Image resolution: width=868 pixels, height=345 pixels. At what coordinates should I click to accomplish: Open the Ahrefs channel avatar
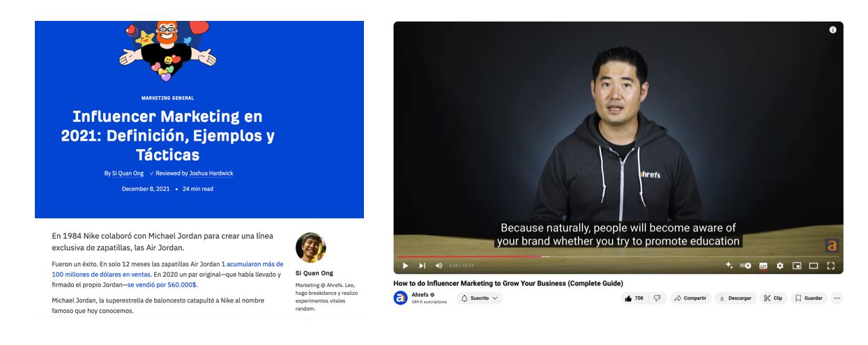pos(400,298)
